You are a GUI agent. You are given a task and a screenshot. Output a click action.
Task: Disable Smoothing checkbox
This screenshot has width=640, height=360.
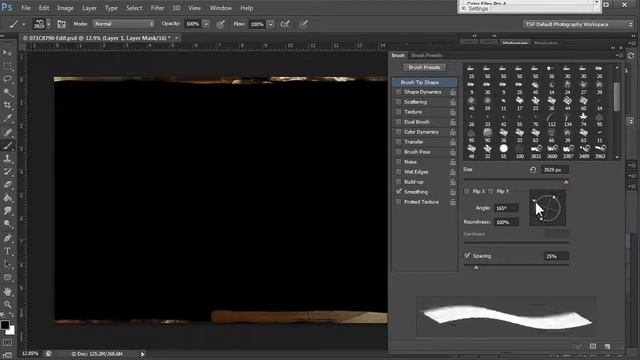tap(398, 192)
